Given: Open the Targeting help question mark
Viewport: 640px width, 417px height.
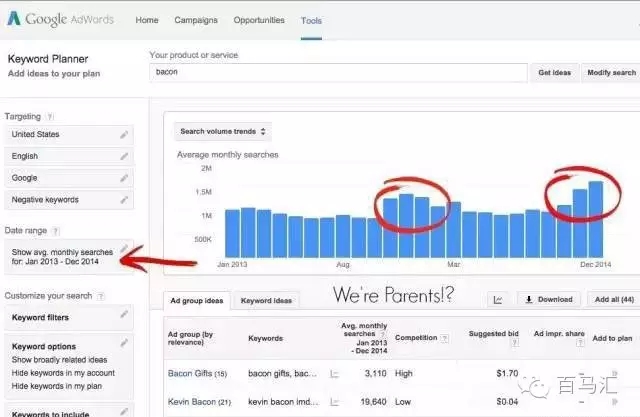Looking at the screenshot, I should click(x=50, y=117).
